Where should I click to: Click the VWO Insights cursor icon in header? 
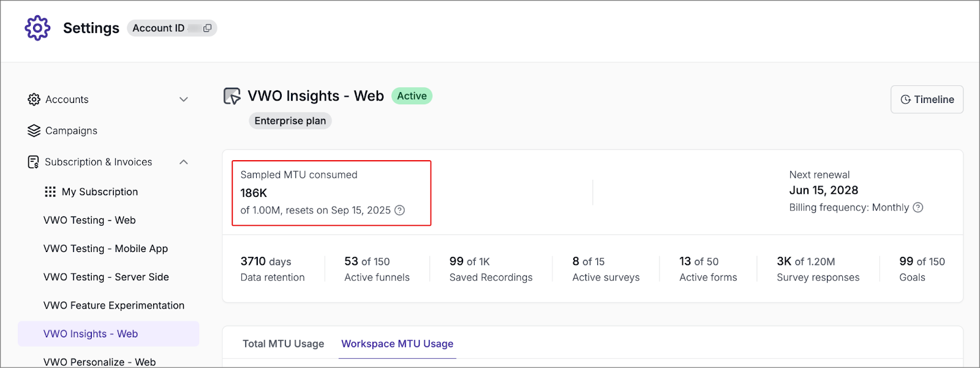coord(232,96)
